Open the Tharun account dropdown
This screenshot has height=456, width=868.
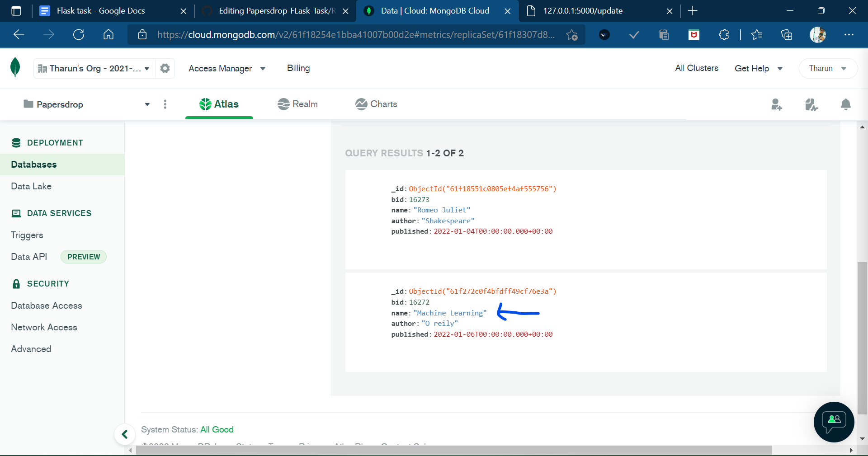pyautogui.click(x=827, y=68)
